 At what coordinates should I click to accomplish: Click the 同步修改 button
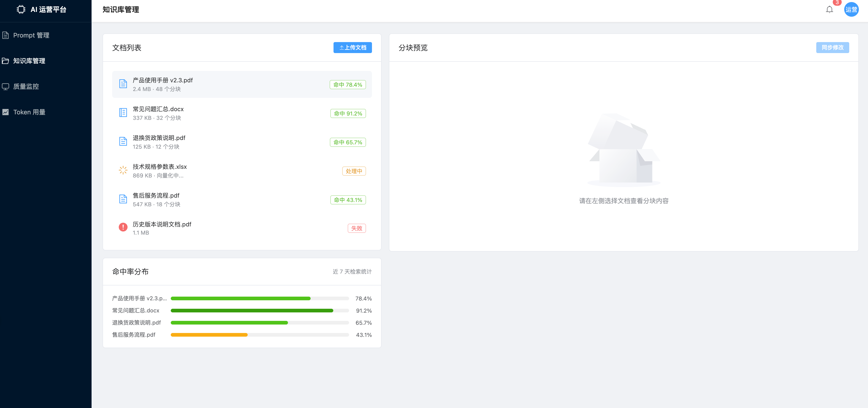click(x=832, y=48)
